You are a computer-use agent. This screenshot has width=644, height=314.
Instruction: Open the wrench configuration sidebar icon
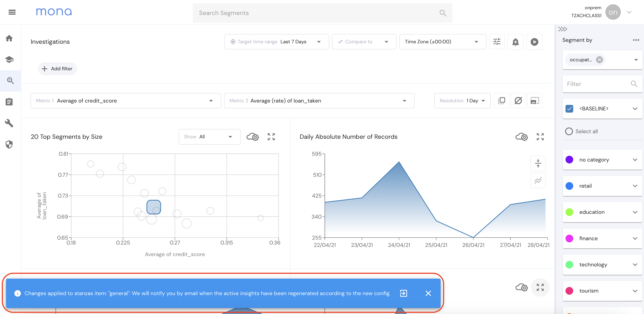(x=9, y=123)
